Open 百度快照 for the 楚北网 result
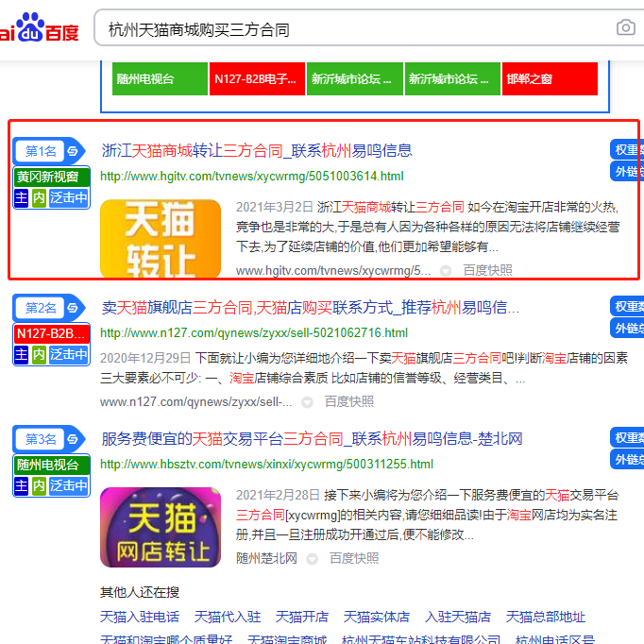644x644 pixels. (x=354, y=558)
